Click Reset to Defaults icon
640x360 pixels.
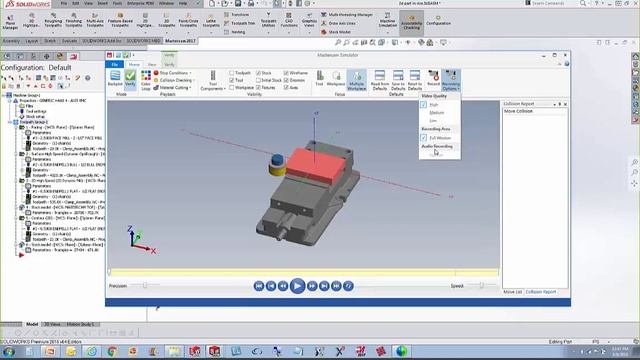click(x=415, y=80)
